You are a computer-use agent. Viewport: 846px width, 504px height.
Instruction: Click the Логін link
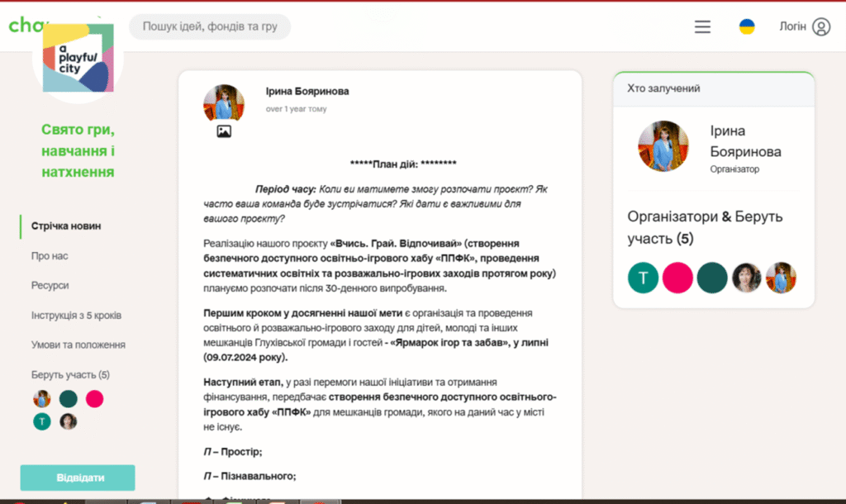point(792,26)
